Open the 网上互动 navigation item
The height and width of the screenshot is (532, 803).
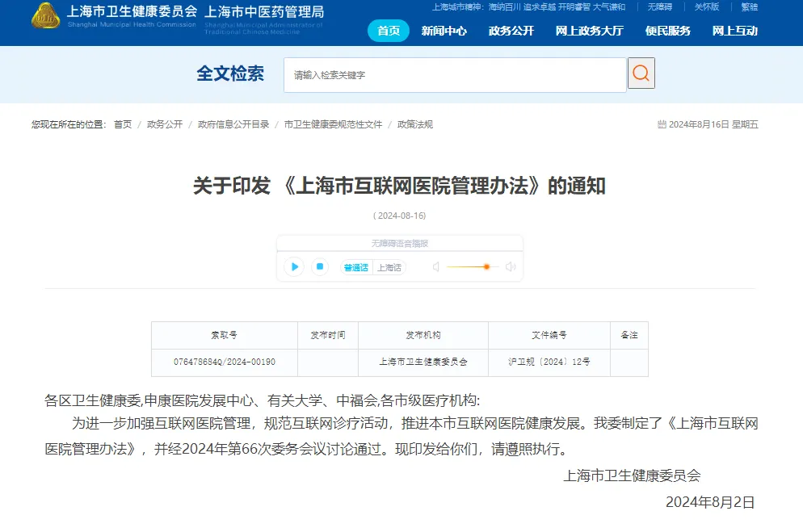point(734,31)
